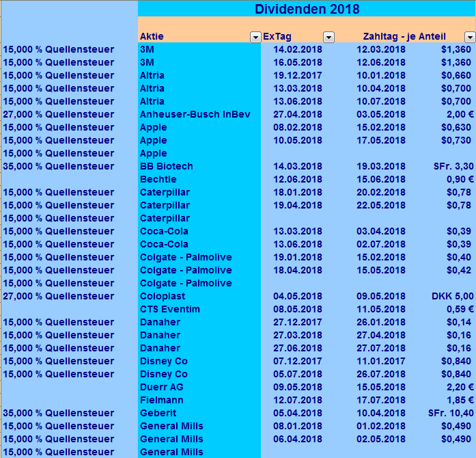Screen dimensions: 476x458
Task: Click the dividend amount 0,90 €
Action: (460, 179)
